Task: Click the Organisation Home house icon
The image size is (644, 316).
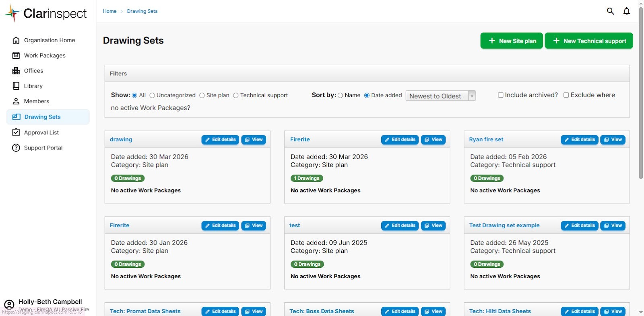Action: [16, 40]
